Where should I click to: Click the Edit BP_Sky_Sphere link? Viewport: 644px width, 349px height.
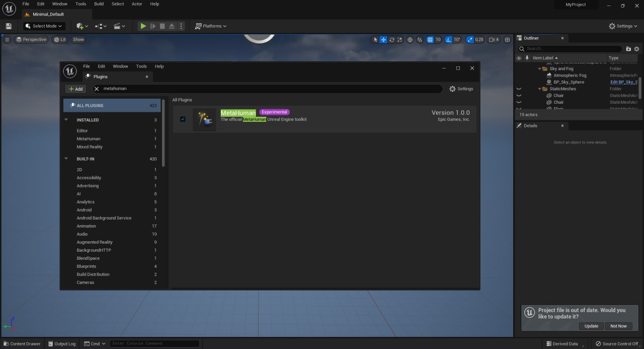point(624,82)
